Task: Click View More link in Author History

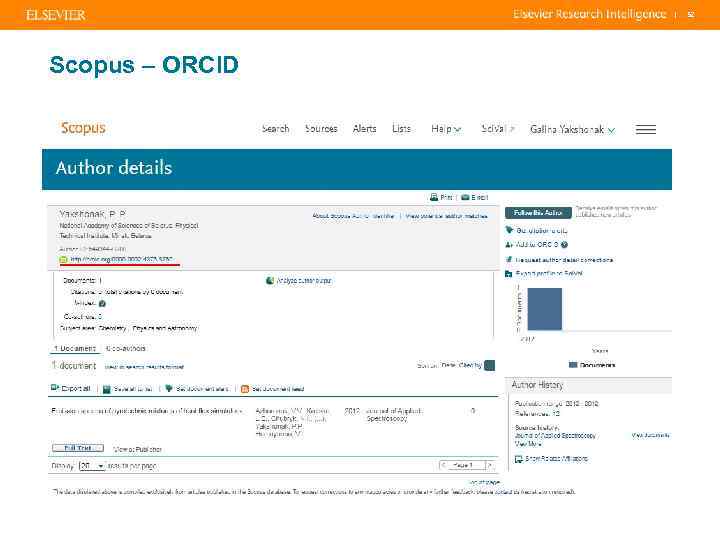Action: click(528, 444)
